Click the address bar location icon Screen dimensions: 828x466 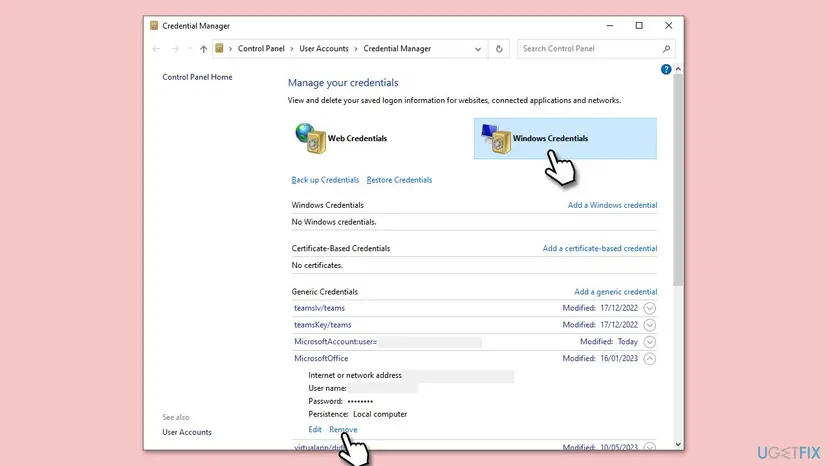(x=219, y=48)
